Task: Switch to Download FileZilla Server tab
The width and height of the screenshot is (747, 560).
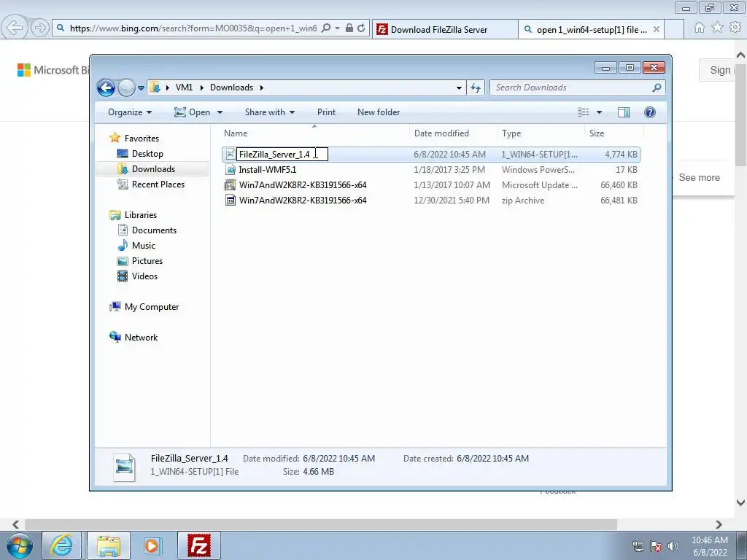Action: (x=444, y=29)
